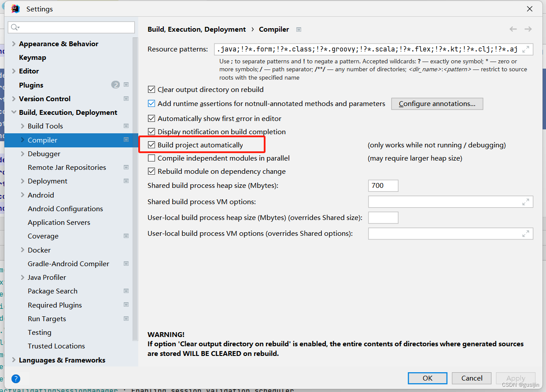This screenshot has height=392, width=546.
Task: Focus the settings search field
Action: click(71, 27)
